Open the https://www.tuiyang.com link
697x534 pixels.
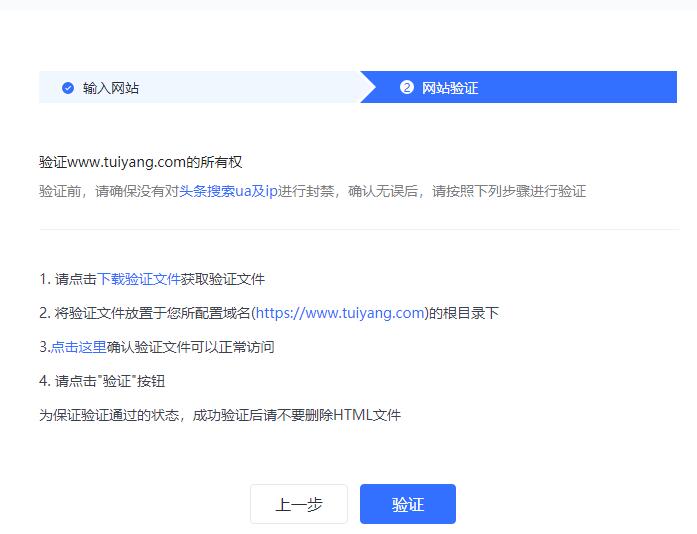341,313
